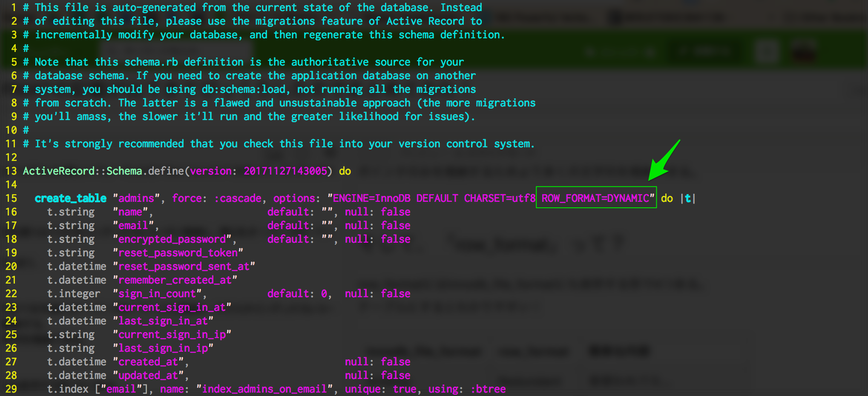Image resolution: width=868 pixels, height=396 pixels.
Task: Click db:schema:load in the line 7 comment
Action: click(244, 89)
